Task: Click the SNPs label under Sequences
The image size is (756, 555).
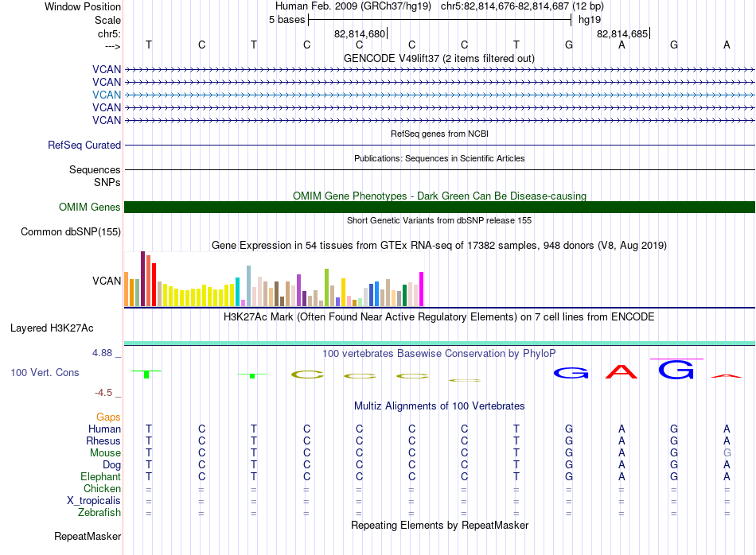Action: [107, 183]
